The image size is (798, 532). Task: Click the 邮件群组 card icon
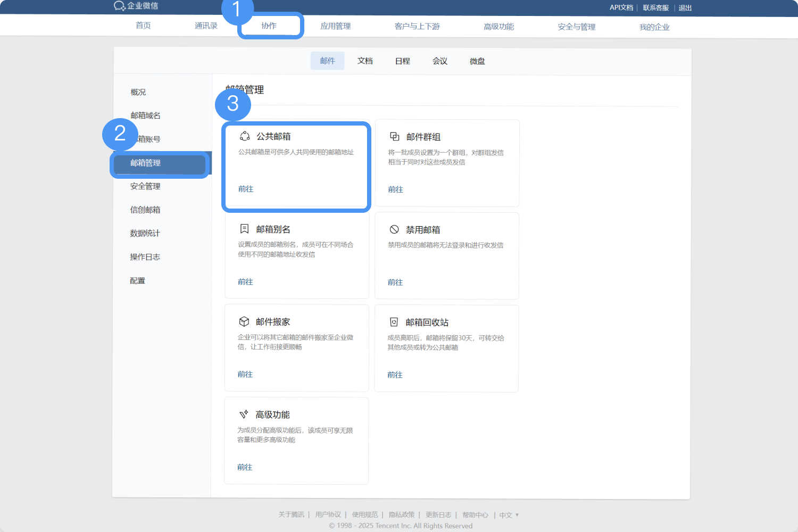coord(395,137)
